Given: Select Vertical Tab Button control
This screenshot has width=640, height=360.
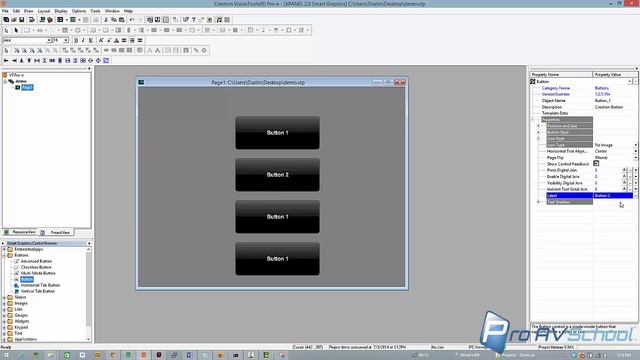Looking at the screenshot, I should (x=38, y=291).
